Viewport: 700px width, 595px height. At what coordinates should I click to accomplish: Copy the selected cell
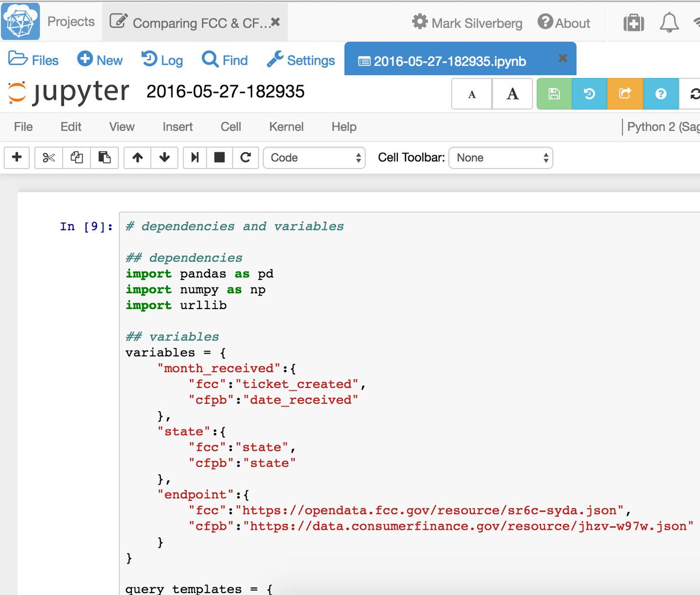click(x=76, y=157)
